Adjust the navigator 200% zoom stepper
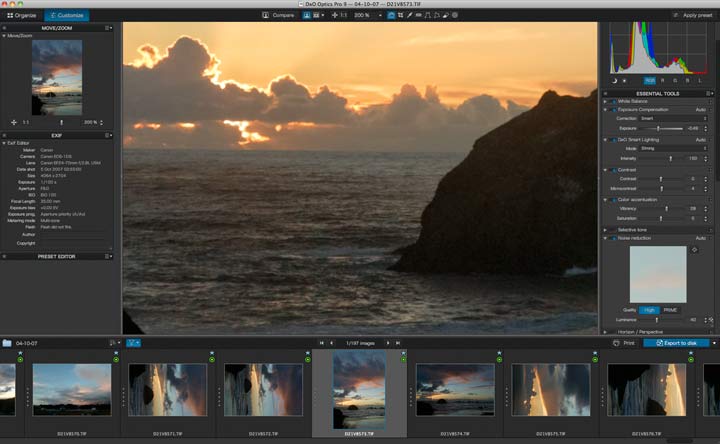 [101, 122]
